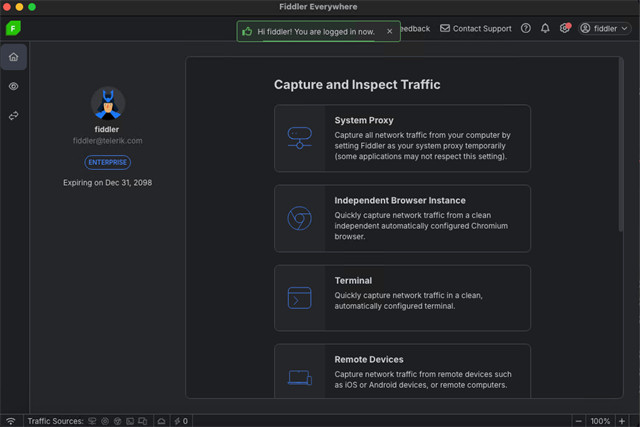Open the Home view in sidebar
The image size is (640, 427).
point(13,57)
